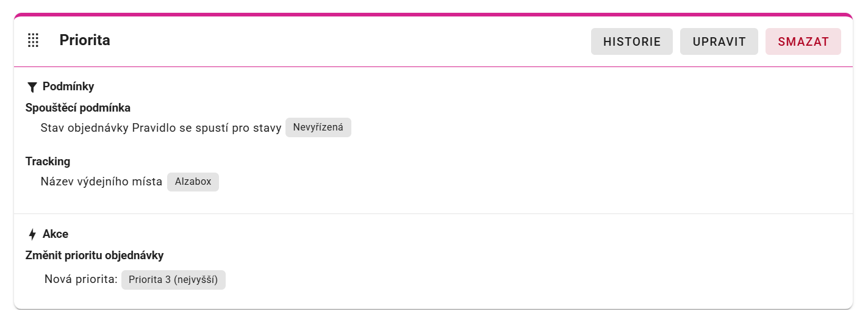Click the Tracking condition label
The image size is (868, 322).
[48, 162]
